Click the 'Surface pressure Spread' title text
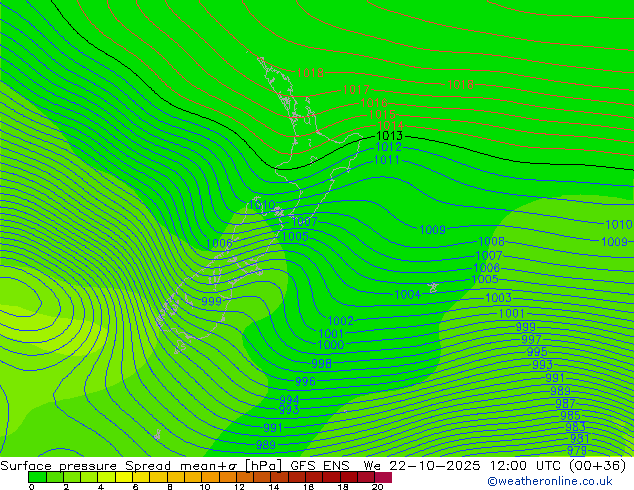Image resolution: width=634 pixels, height=490 pixels. coord(85,466)
